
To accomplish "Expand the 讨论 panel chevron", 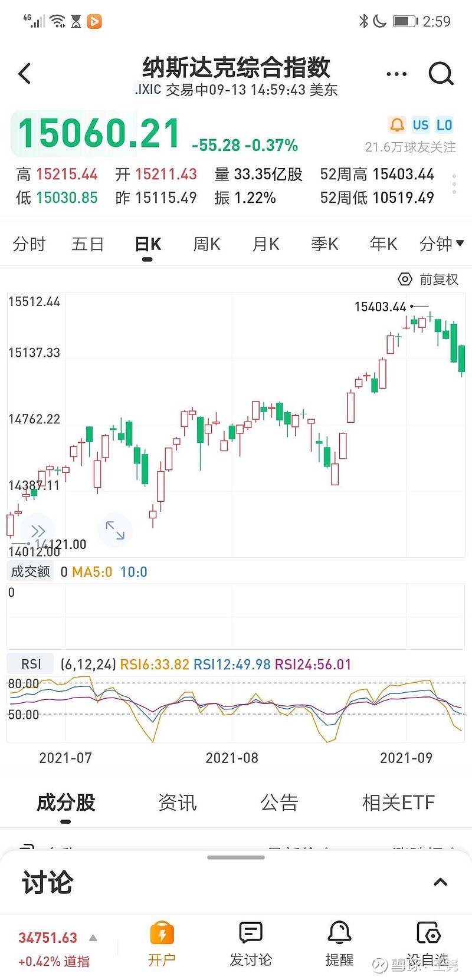I will [x=440, y=882].
